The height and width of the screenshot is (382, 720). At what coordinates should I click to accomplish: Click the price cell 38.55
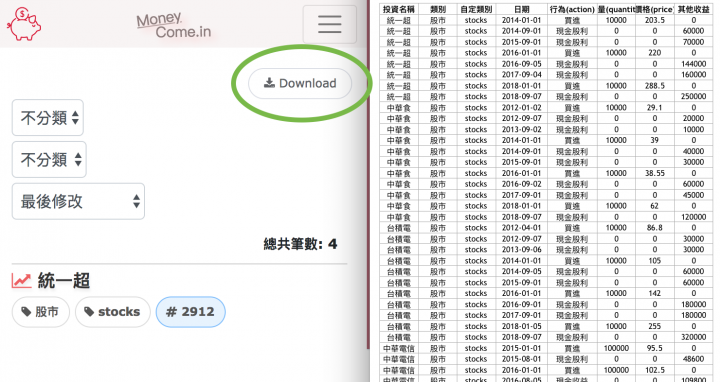(654, 173)
